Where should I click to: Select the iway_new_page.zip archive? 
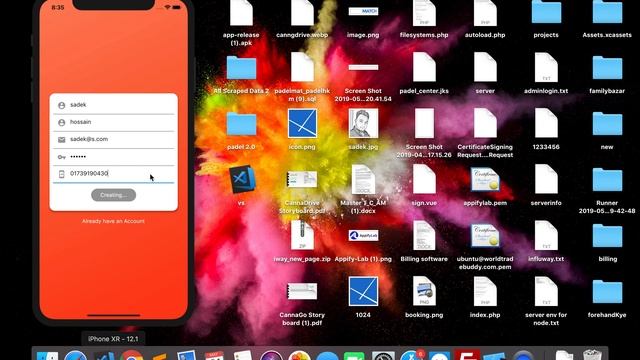[x=302, y=235]
